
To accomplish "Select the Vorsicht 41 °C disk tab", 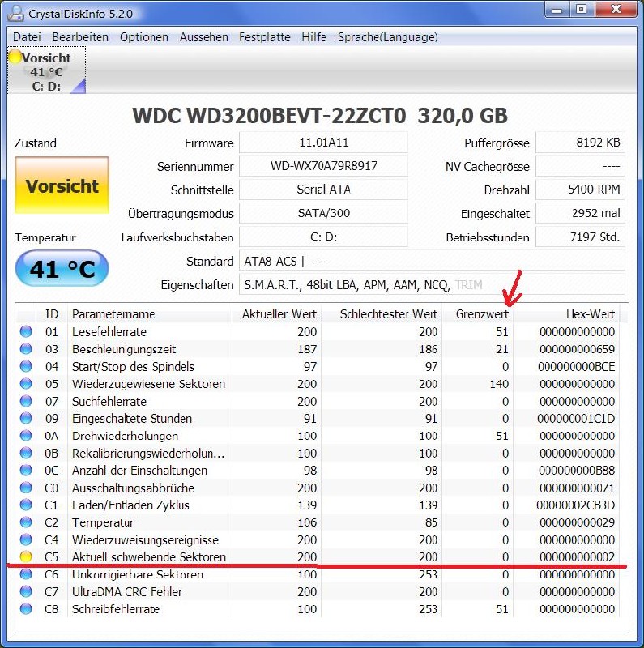I will [46, 71].
